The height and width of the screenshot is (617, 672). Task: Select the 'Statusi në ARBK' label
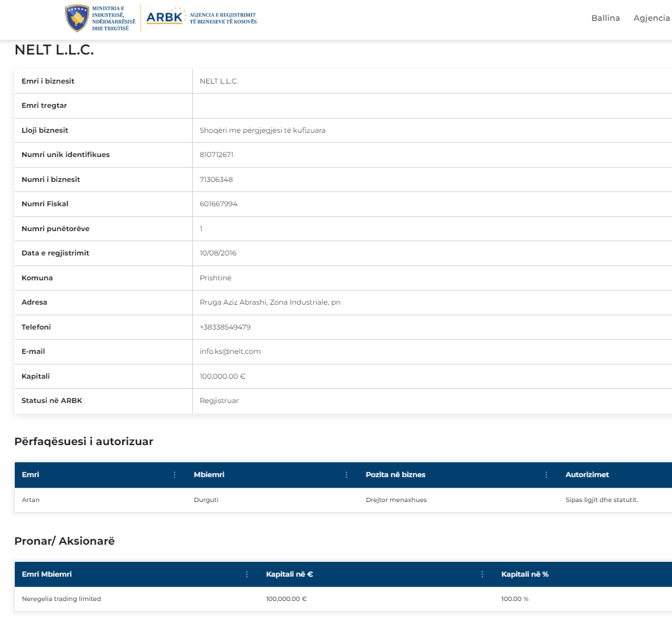[x=52, y=401]
